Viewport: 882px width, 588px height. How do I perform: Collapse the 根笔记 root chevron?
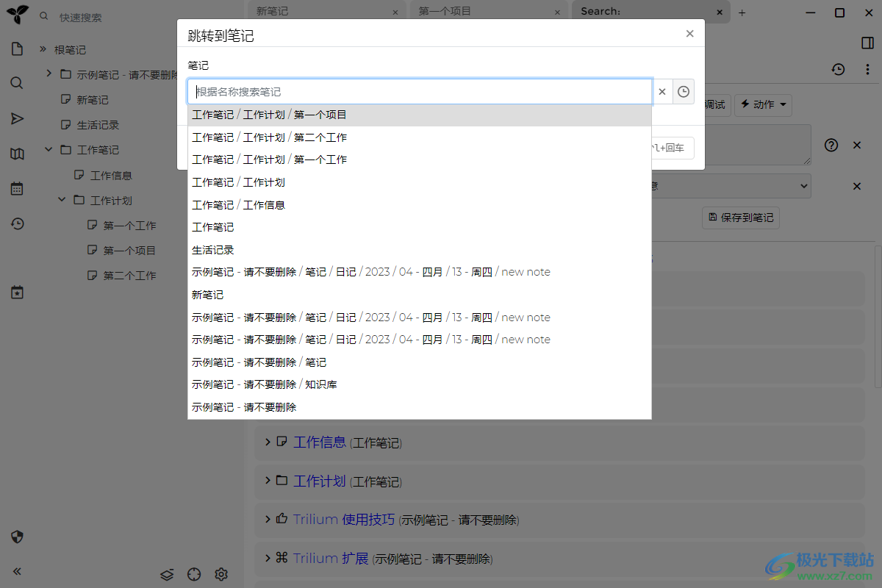[43, 49]
